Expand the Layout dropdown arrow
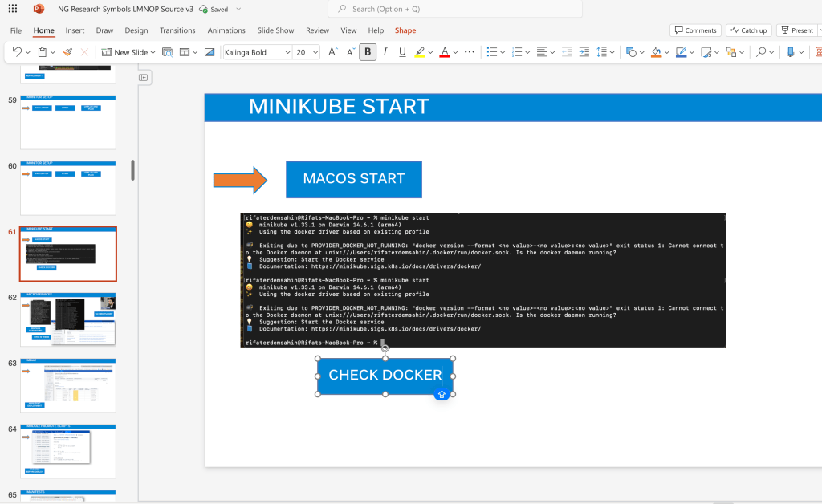Screen dimensions: 822x504 195,52
